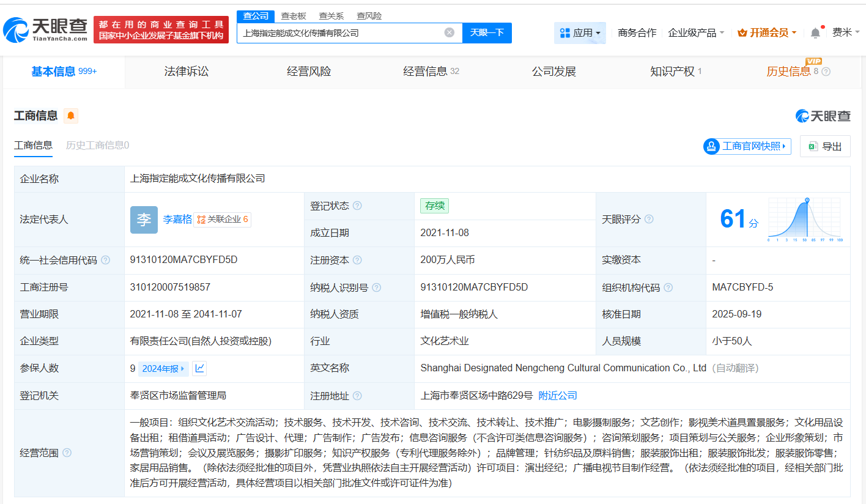Screen dimensions: 866x504
Task: Click the help icon beside 统一社会信用代码
Action: tap(105, 259)
